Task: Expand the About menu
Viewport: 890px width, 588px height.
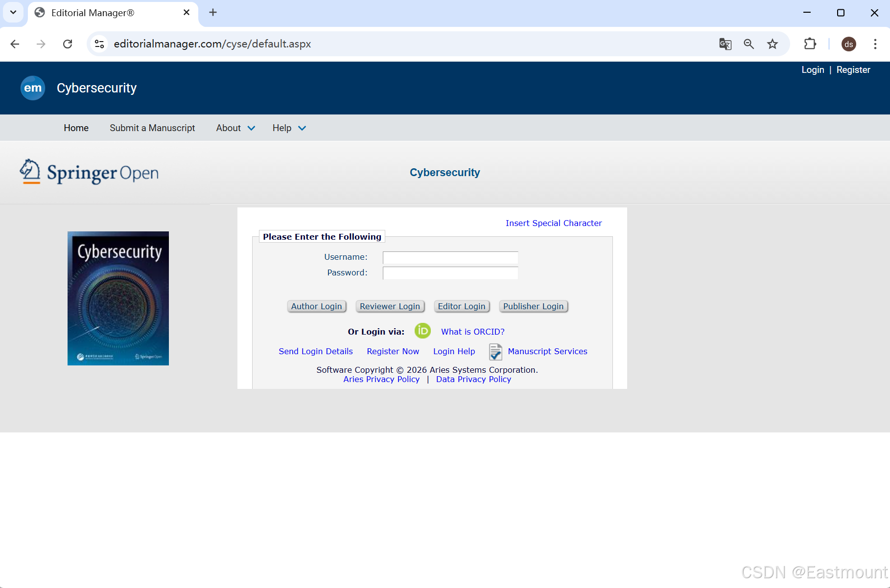Action: click(235, 128)
